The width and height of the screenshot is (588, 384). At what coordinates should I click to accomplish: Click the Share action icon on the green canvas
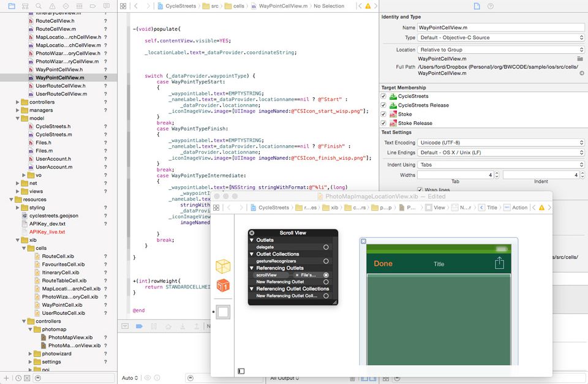click(x=499, y=262)
